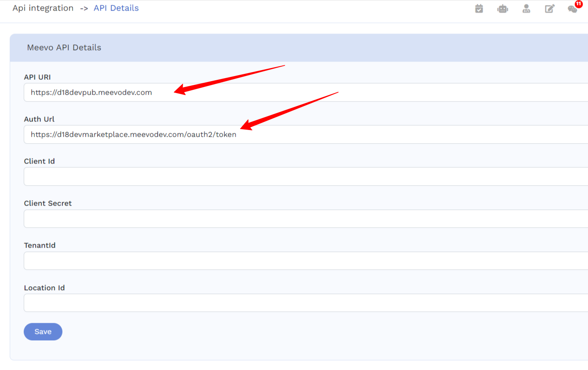Open the user agent icon in top bar
This screenshot has width=588, height=370.
click(x=526, y=8)
